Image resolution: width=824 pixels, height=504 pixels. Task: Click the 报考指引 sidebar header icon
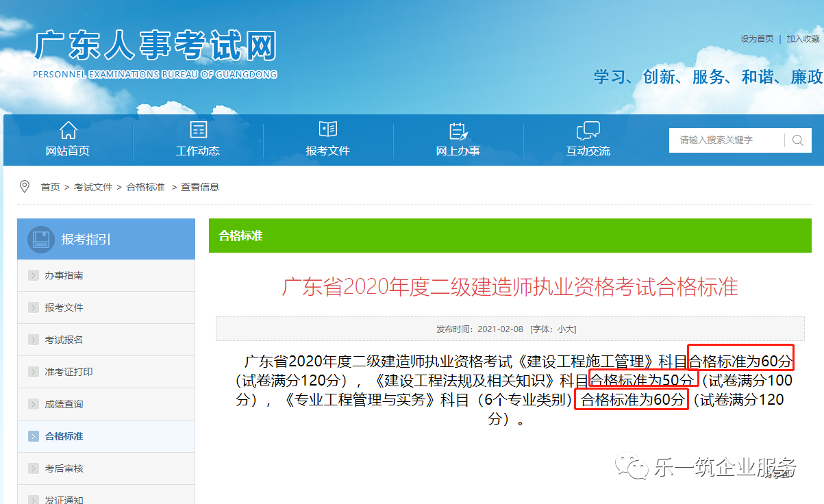40,239
